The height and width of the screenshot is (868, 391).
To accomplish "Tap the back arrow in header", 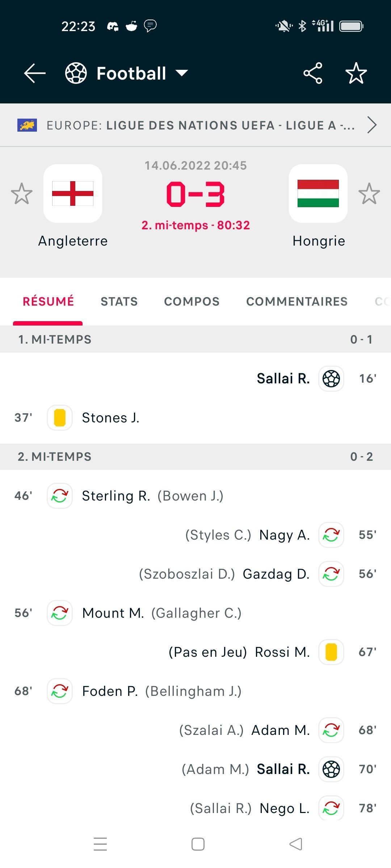I will 35,73.
